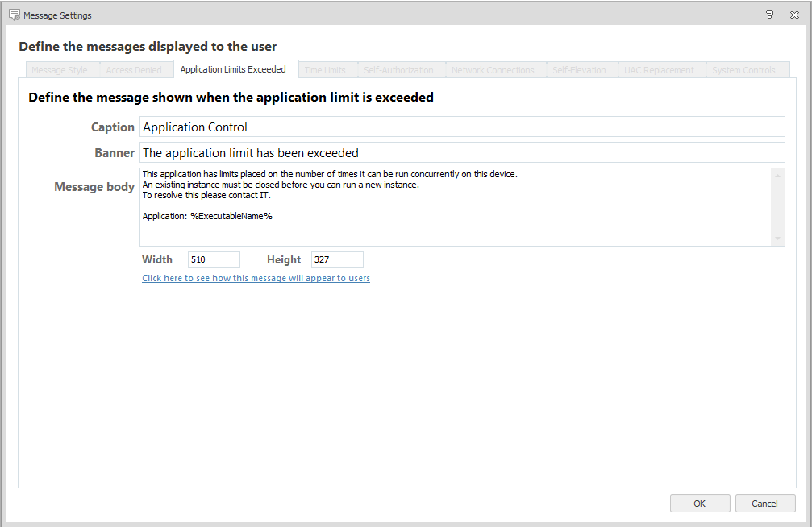Switch to the Network Connections tab
The image size is (812, 527).
coord(493,70)
